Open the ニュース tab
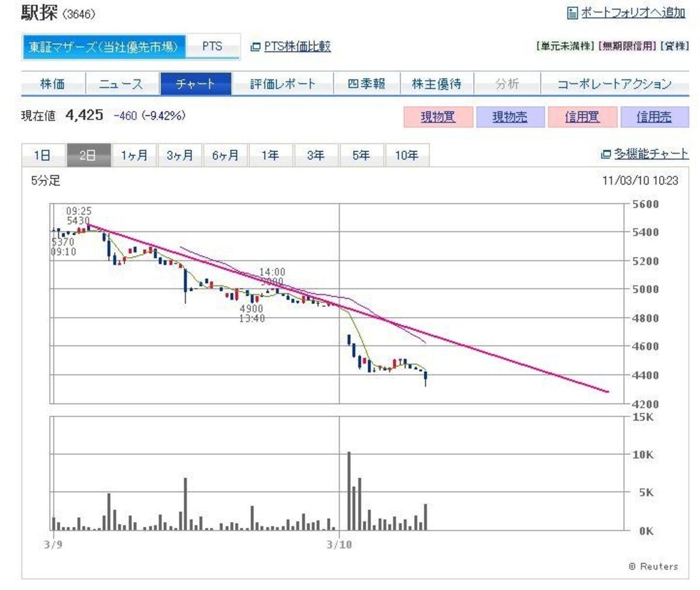The image size is (700, 590). pyautogui.click(x=121, y=84)
